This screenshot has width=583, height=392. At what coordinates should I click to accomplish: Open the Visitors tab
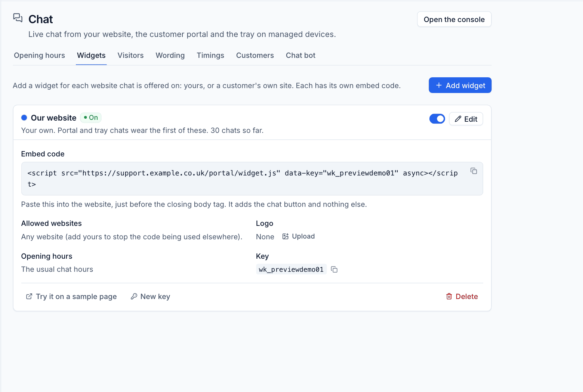pos(130,55)
